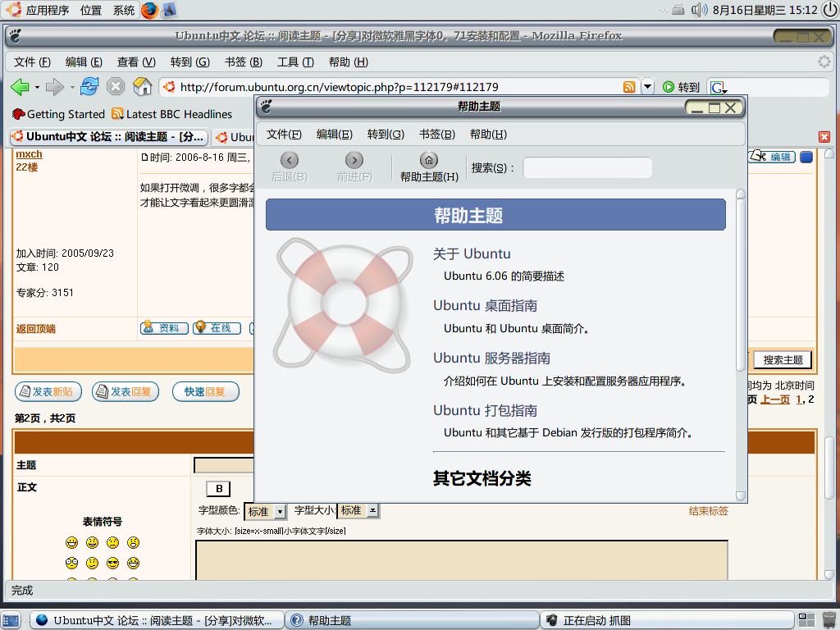Image resolution: width=840 pixels, height=630 pixels.
Task: Open the 字型大小 font size dropdown
Action: (x=358, y=510)
